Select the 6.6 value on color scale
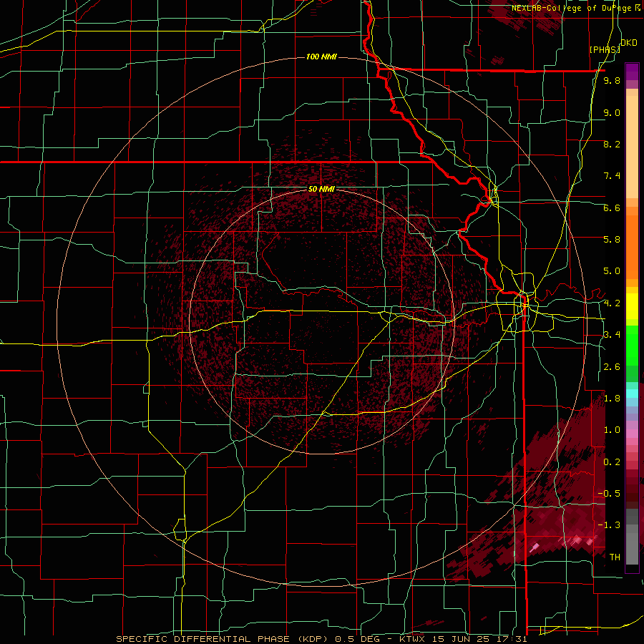 (x=612, y=208)
